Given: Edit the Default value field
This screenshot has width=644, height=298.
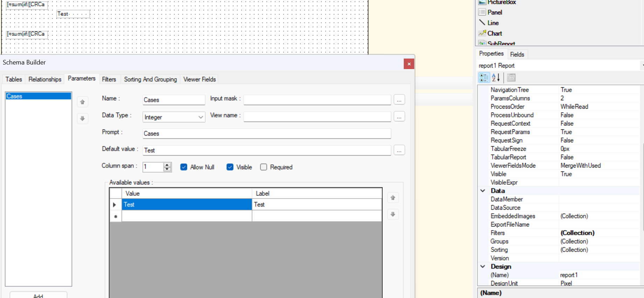Looking at the screenshot, I should pyautogui.click(x=267, y=150).
